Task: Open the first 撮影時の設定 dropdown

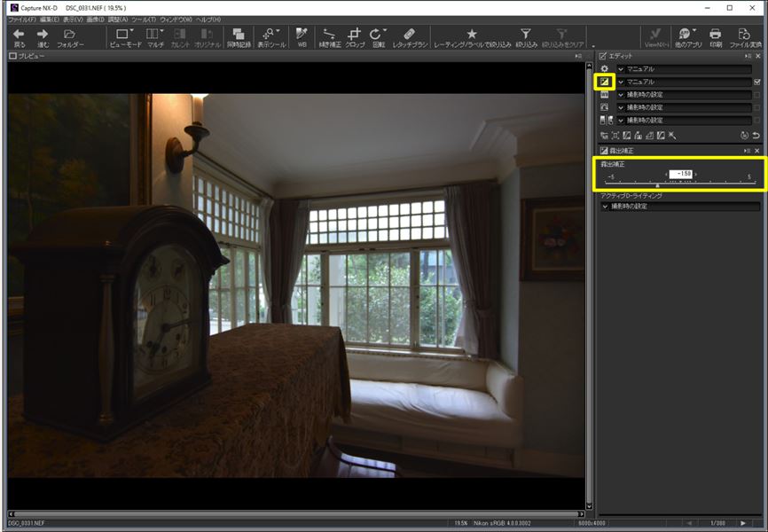Action: (685, 95)
